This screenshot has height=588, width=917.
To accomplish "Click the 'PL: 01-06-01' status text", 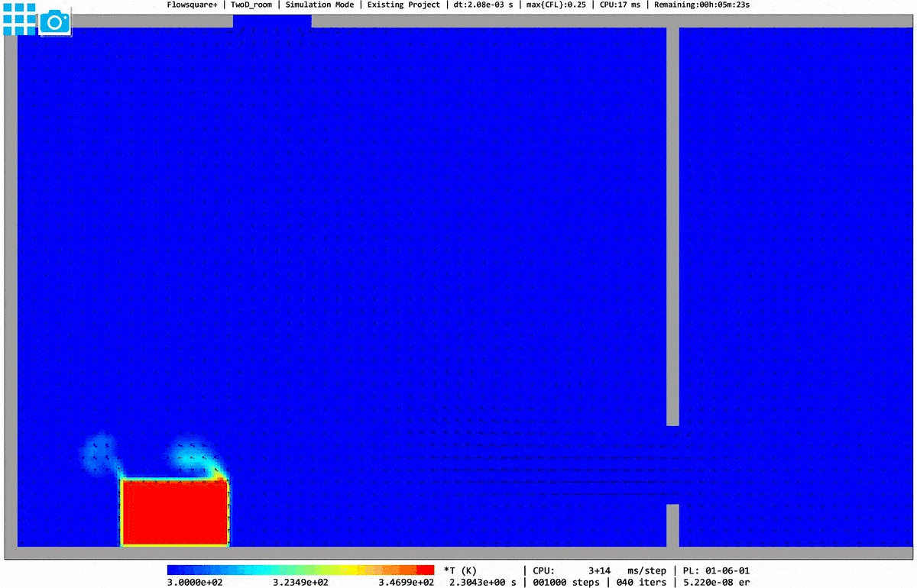I will point(718,570).
